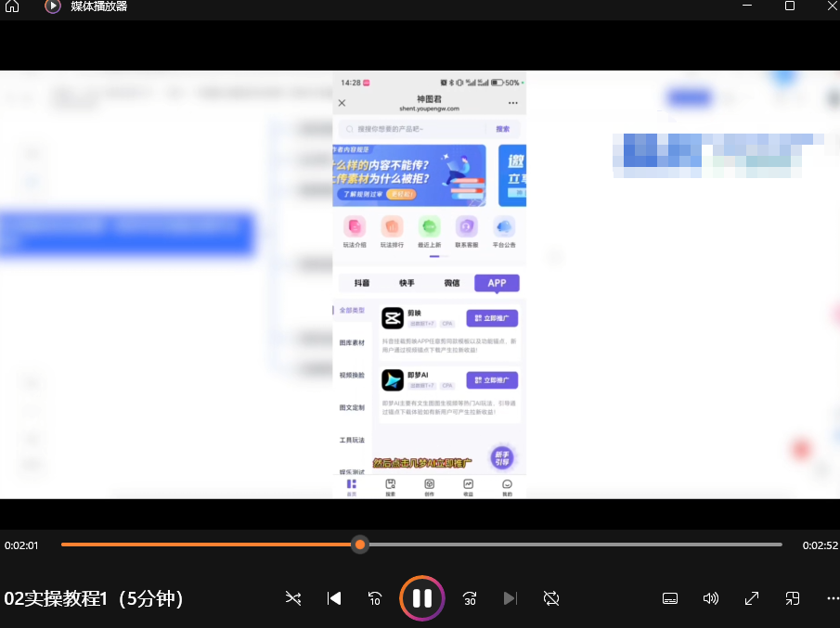Image resolution: width=840 pixels, height=628 pixels.
Task: Click the remaining time 0:02:52
Action: [x=820, y=545]
